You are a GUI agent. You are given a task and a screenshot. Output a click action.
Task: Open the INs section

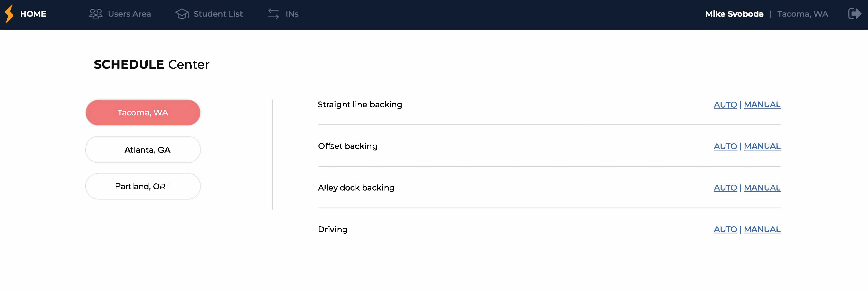(292, 14)
